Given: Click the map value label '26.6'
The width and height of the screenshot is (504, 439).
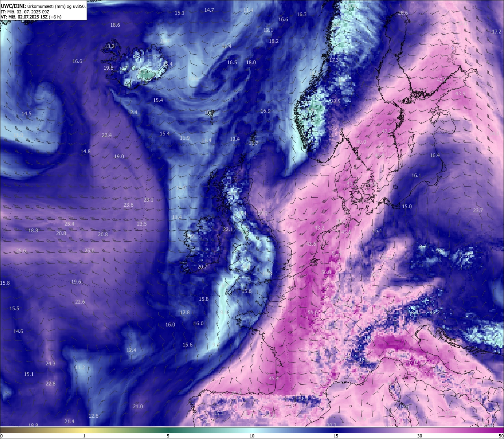Looking at the screenshot, I should point(403,13).
